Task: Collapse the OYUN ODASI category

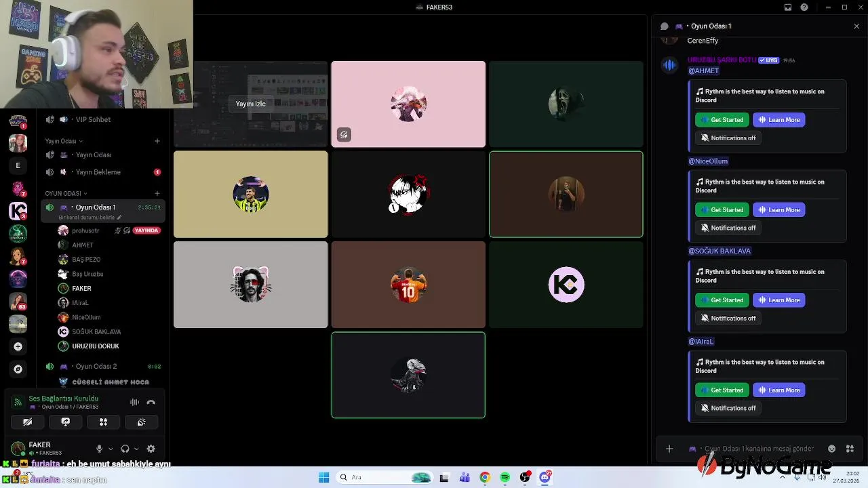Action: 66,193
